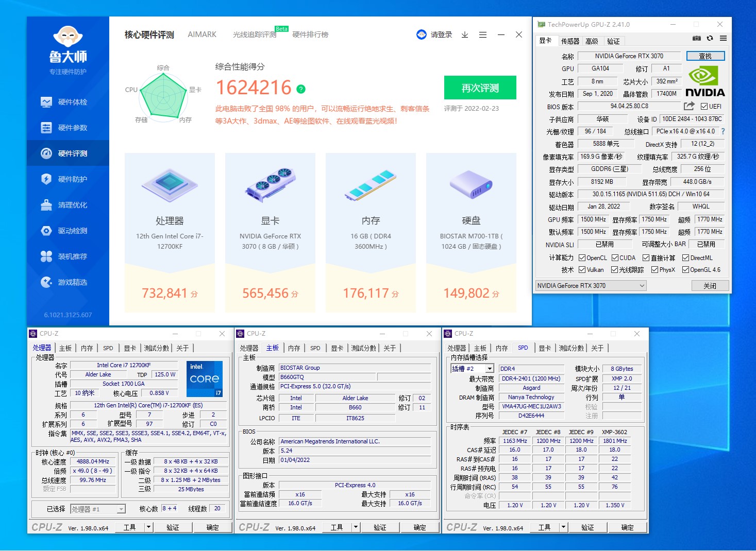Open 硬件参数 in Ludashi sidebar

click(68, 128)
